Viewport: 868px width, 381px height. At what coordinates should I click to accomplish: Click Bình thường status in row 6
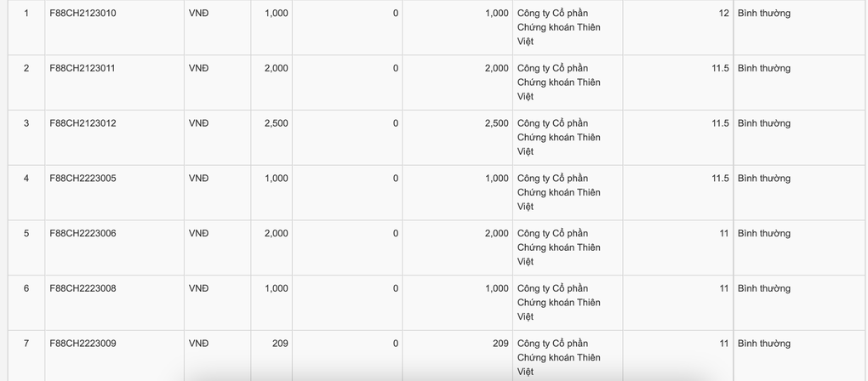point(764,288)
